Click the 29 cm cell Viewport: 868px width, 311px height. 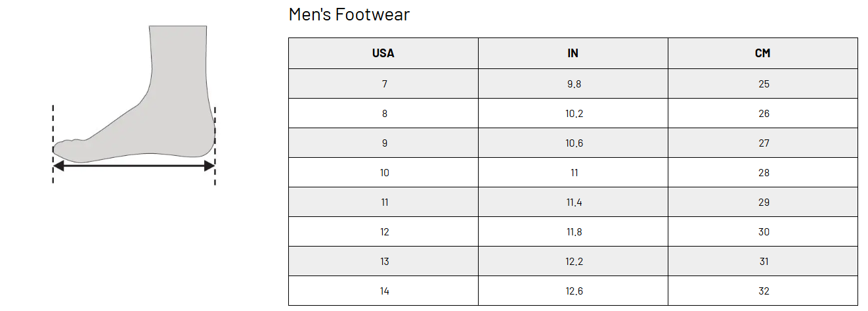click(x=763, y=203)
